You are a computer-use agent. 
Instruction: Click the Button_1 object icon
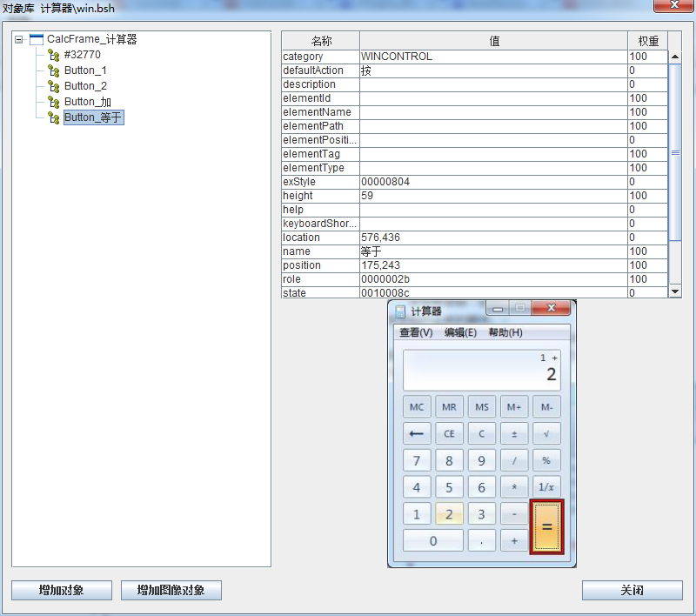(53, 70)
